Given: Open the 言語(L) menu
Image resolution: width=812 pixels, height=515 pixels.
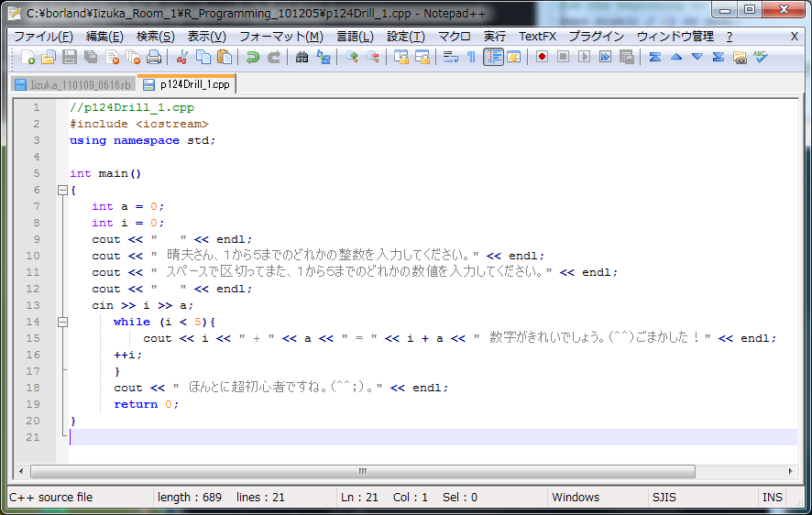Looking at the screenshot, I should 356,37.
